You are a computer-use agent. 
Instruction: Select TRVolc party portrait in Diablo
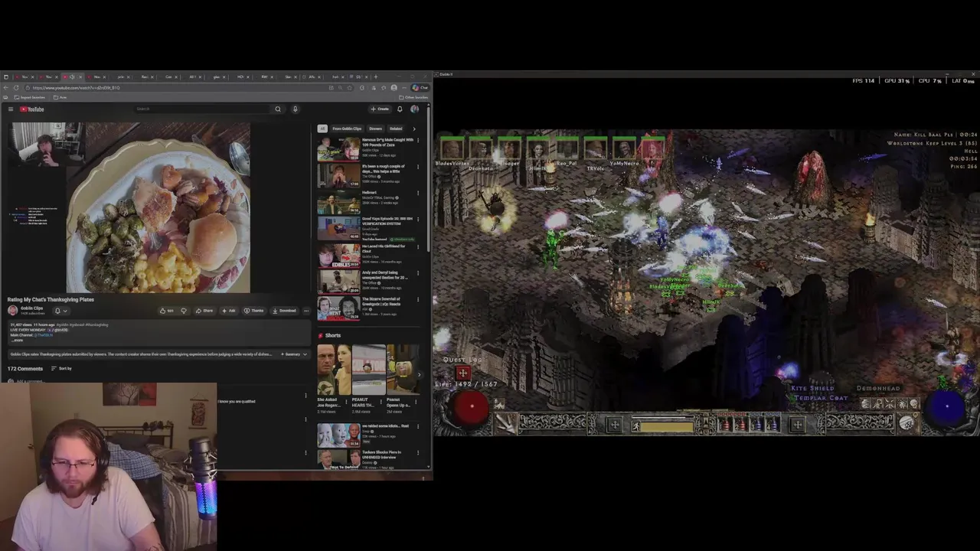[x=596, y=147]
